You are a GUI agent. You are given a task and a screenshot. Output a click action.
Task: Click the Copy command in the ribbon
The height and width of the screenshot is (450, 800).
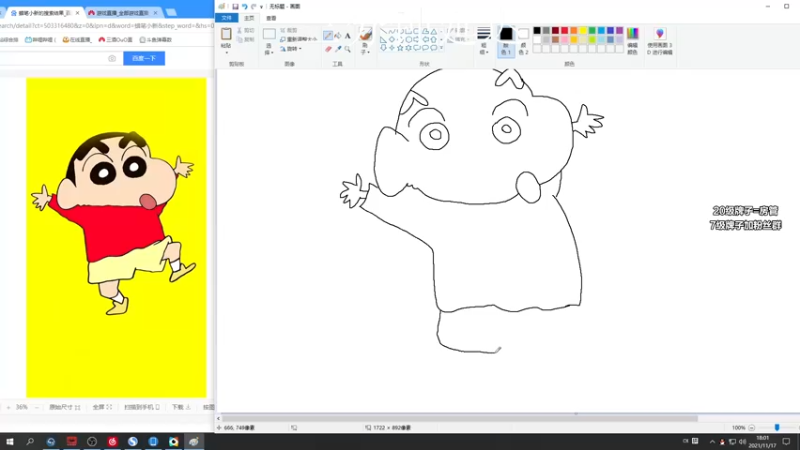(x=246, y=39)
